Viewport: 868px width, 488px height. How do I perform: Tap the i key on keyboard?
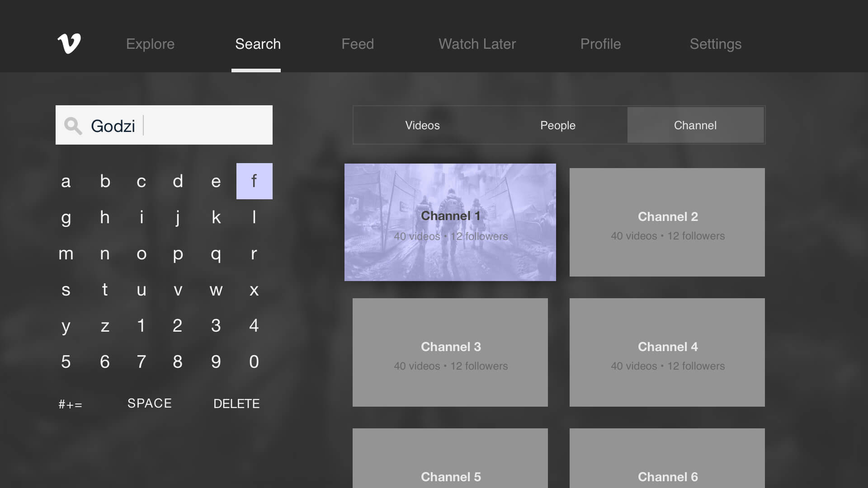[x=142, y=217]
